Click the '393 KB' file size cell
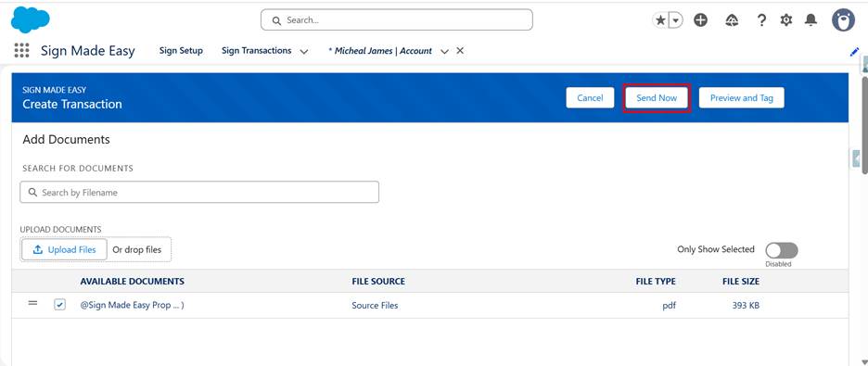The width and height of the screenshot is (868, 366). click(745, 305)
